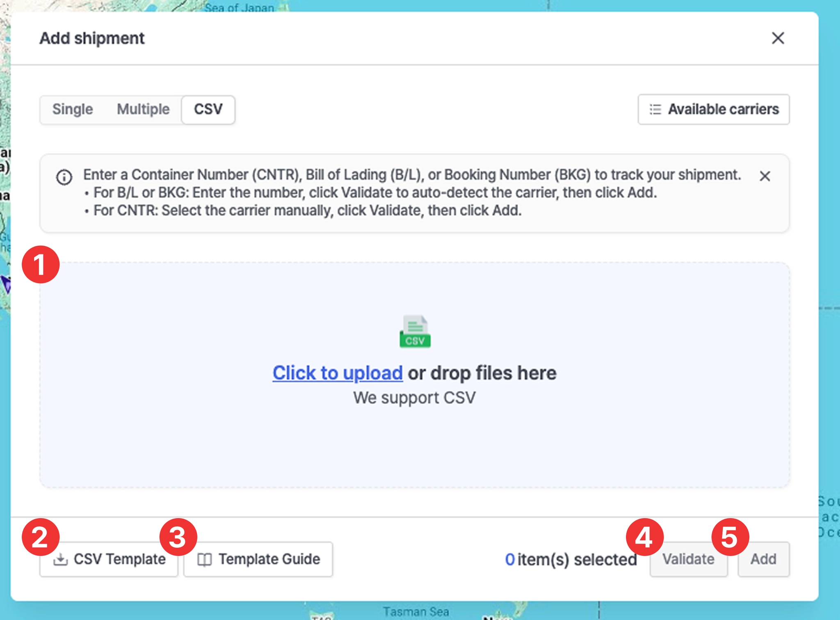This screenshot has height=620, width=840.
Task: Click the info circle icon in the banner
Action: point(64,177)
